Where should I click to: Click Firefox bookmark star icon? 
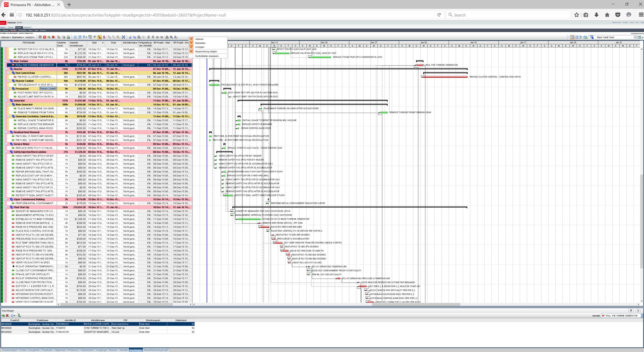(577, 15)
